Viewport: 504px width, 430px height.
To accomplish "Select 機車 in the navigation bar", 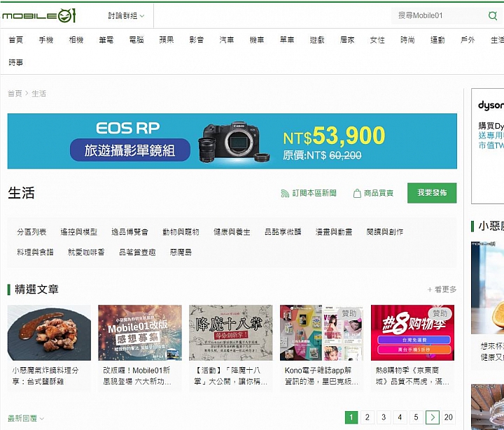I will click(257, 40).
